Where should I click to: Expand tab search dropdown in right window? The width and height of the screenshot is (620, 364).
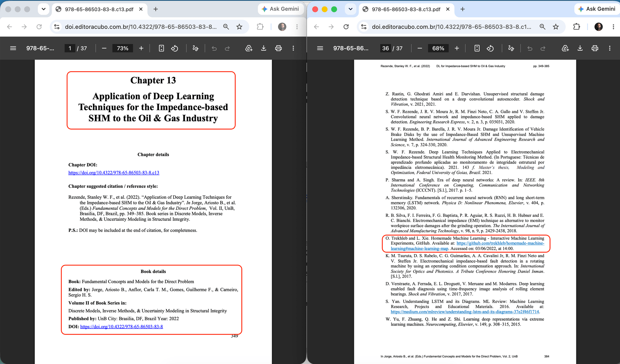coord(350,9)
